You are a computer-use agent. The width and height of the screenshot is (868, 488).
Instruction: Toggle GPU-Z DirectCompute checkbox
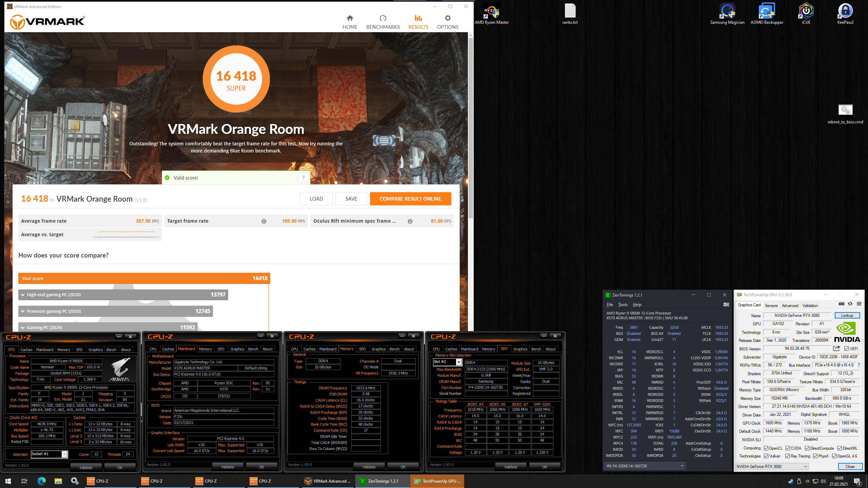pos(807,448)
